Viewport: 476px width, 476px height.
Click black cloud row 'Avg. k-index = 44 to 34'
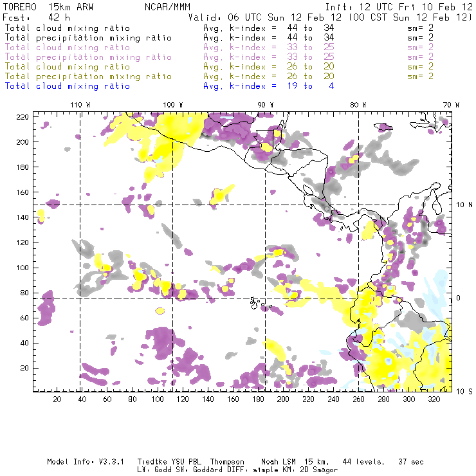tap(269, 28)
